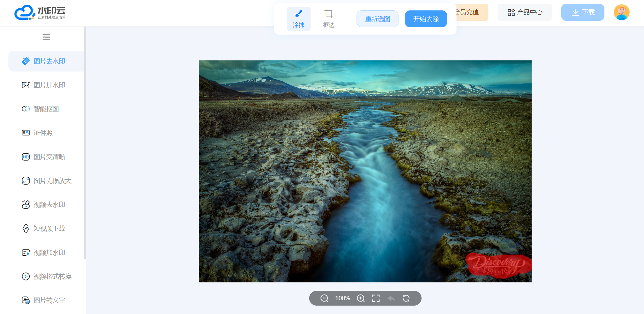Screen dimensions: 644x314
Task: Open the 图片加水印 menu item
Action: (46, 85)
